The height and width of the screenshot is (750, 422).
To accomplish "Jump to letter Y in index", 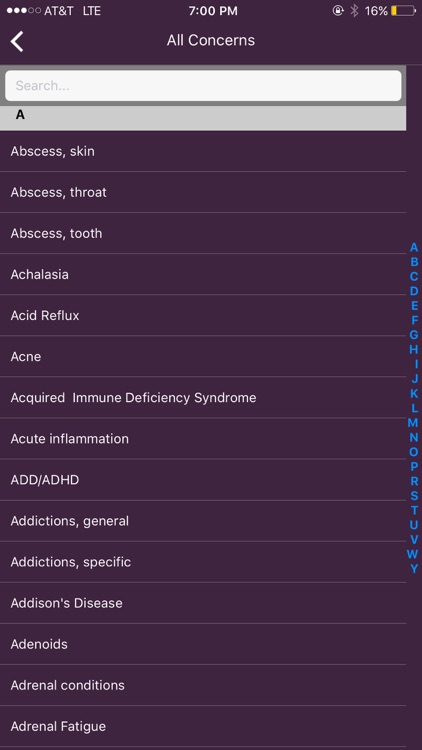I will point(414,569).
